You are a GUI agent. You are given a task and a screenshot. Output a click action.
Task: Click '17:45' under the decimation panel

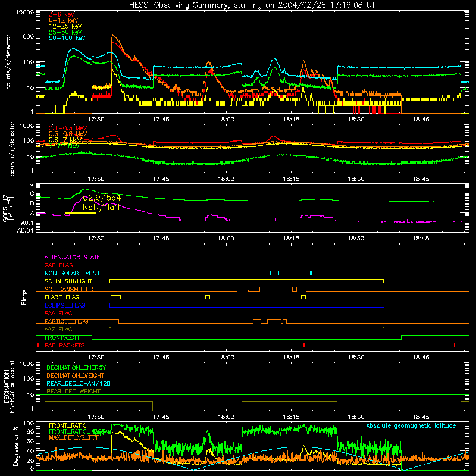coord(161,417)
